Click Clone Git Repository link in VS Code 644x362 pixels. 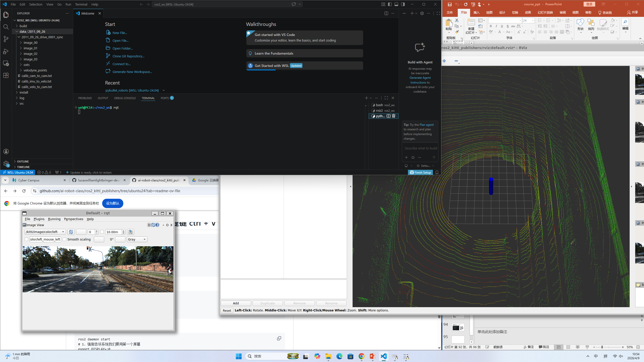pyautogui.click(x=128, y=56)
